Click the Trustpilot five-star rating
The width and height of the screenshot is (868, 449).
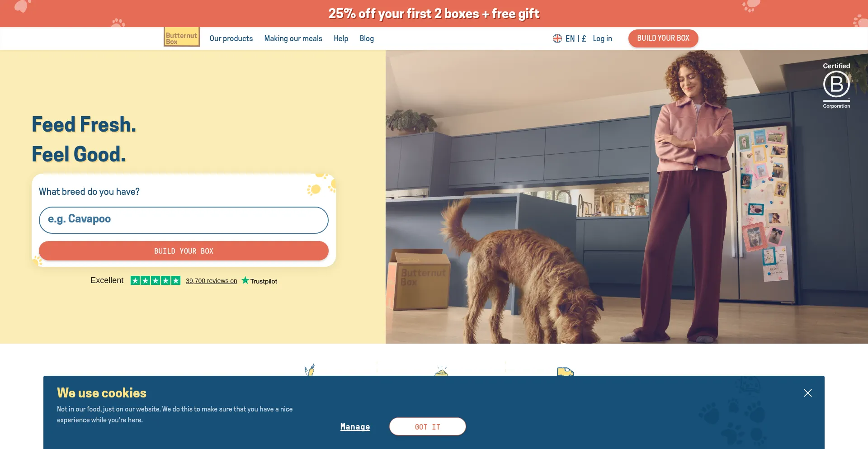pos(156,280)
